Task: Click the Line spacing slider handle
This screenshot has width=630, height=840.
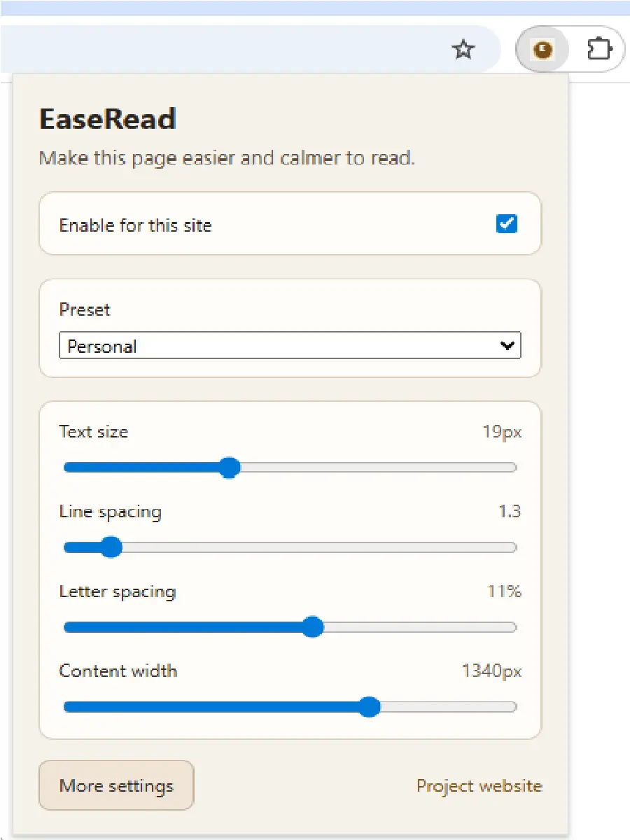Action: [x=112, y=547]
